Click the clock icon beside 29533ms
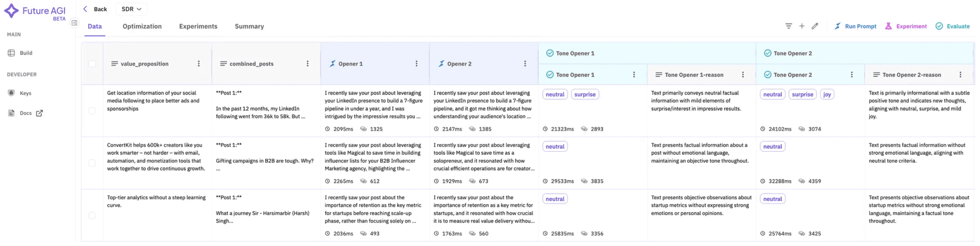Screen dimensions: 980x246 click(x=545, y=181)
